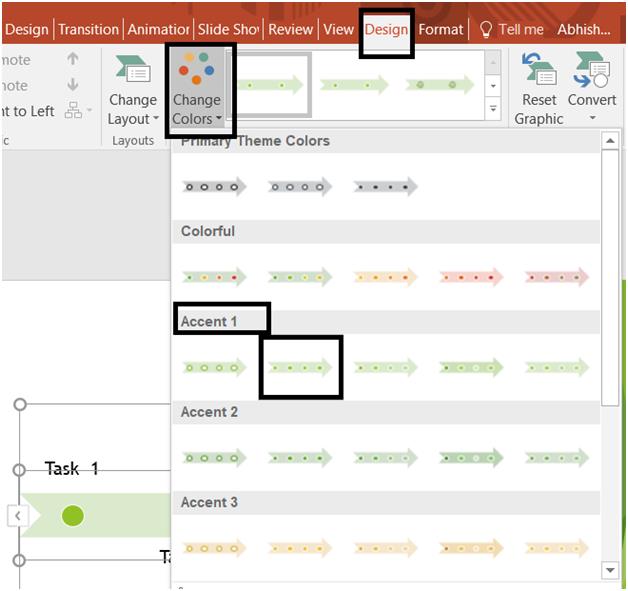This screenshot has height=591, width=628.
Task: Toggle the Right to Left option
Action: point(27,111)
